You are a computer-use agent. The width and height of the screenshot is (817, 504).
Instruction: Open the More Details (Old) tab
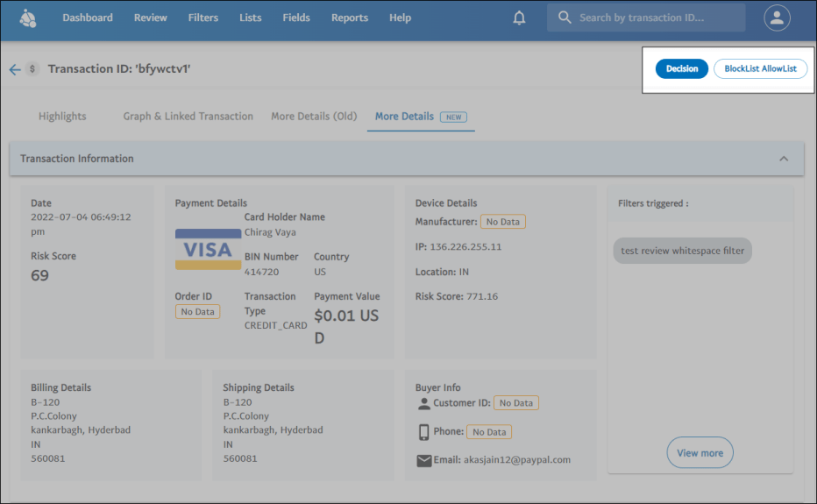click(314, 117)
